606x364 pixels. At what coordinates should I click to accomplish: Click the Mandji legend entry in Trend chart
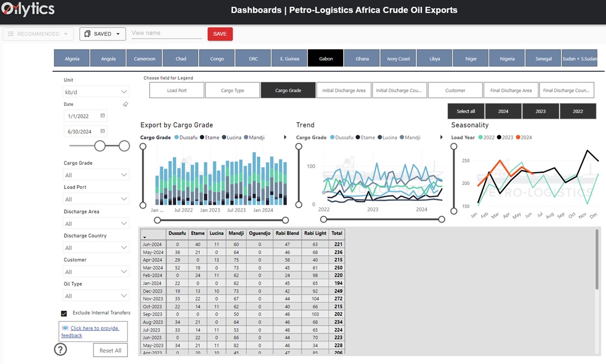click(410, 137)
